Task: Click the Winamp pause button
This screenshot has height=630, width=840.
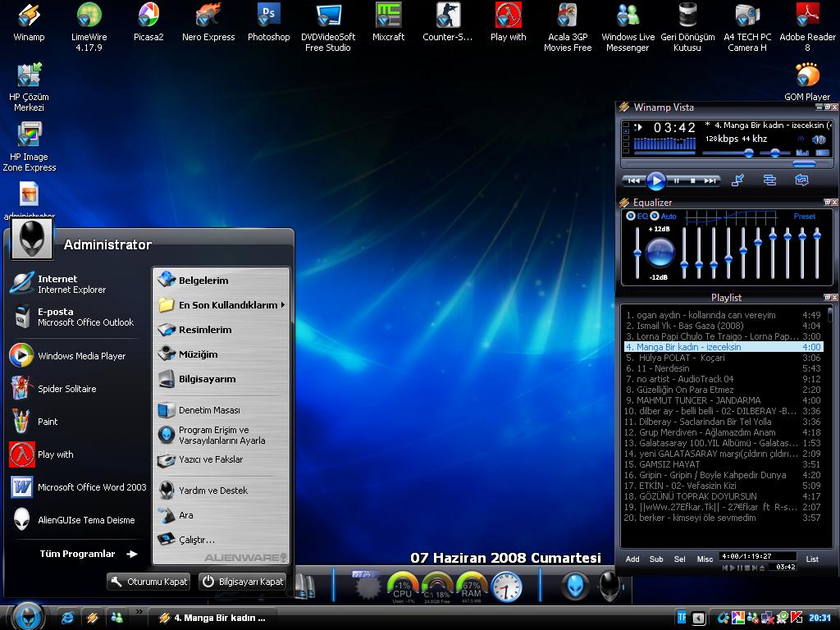Action: (677, 180)
